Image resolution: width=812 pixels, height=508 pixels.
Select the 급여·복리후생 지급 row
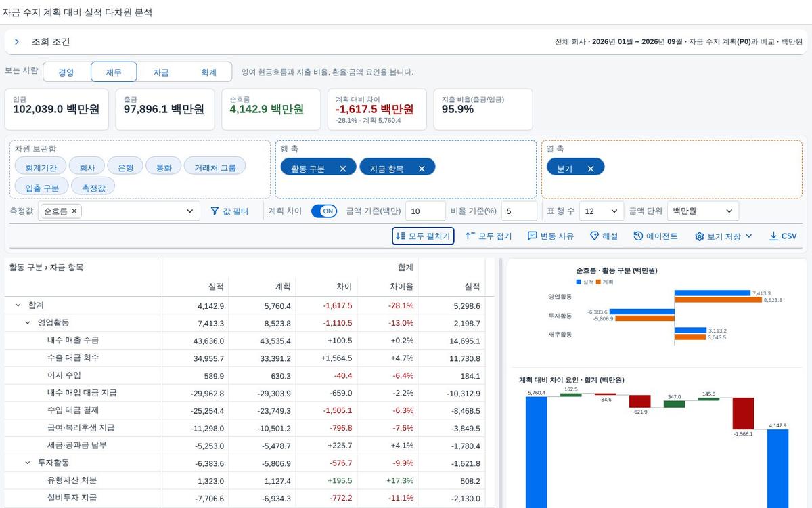pyautogui.click(x=249, y=428)
